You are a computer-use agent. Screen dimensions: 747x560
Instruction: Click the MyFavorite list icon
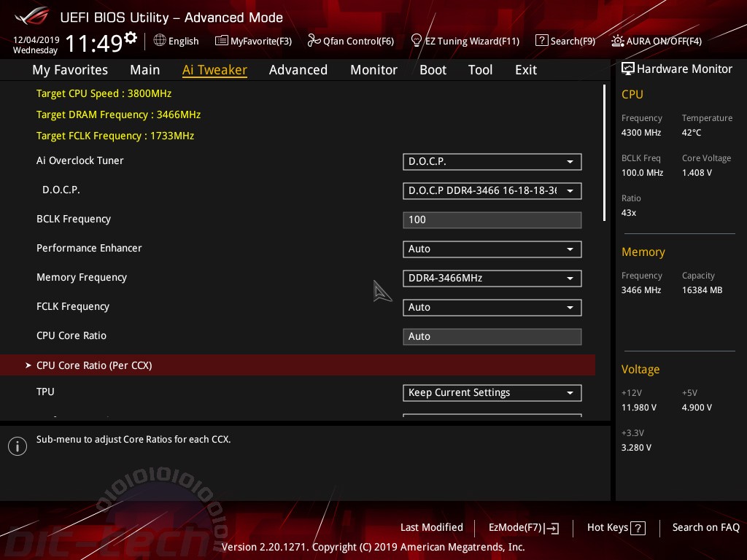coord(222,41)
